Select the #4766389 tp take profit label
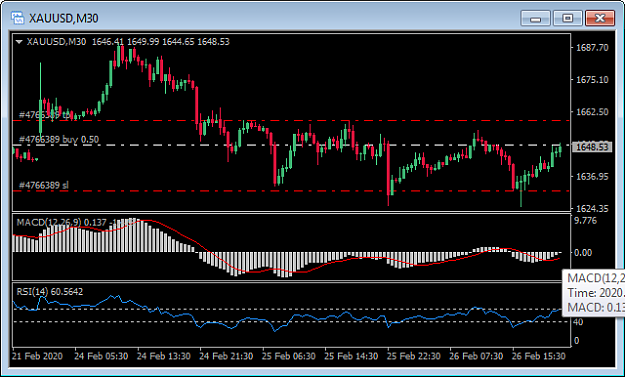This screenshot has height=377, width=625. [45, 115]
